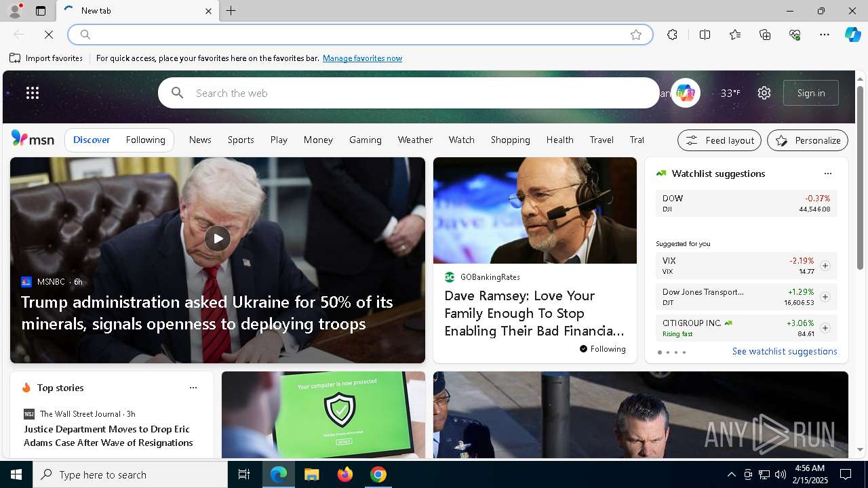
Task: Click the page scrollbar down arrow
Action: tap(861, 449)
